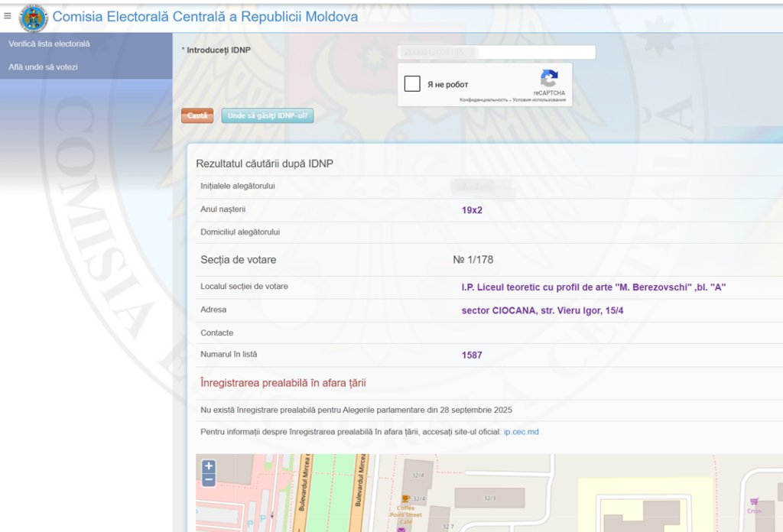This screenshot has width=783, height=532.
Task: Select "Verifică lista electorală" in sidebar
Action: (x=49, y=44)
